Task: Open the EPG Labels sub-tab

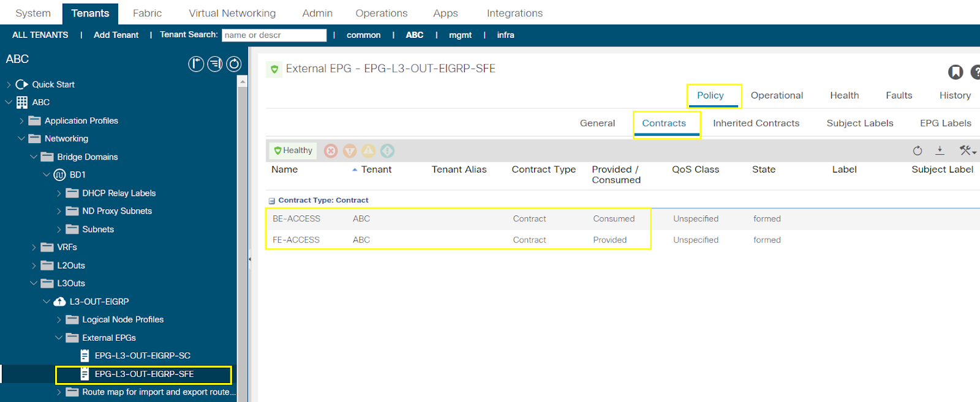Action: (946, 123)
